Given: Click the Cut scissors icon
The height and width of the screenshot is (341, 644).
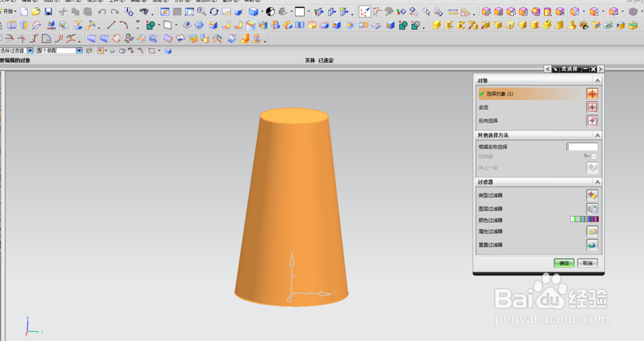Looking at the screenshot, I should point(63,12).
